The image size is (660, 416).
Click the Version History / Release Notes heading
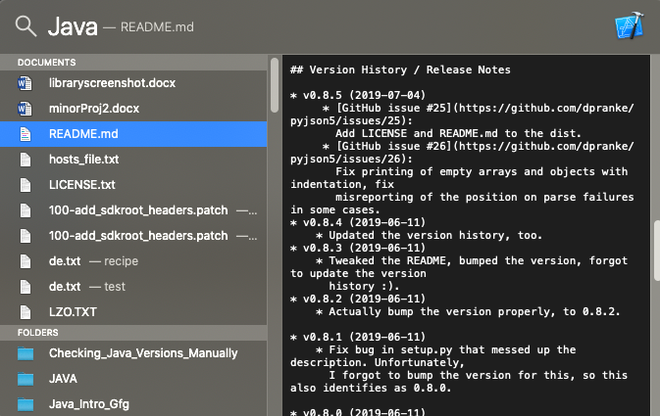[x=400, y=70]
